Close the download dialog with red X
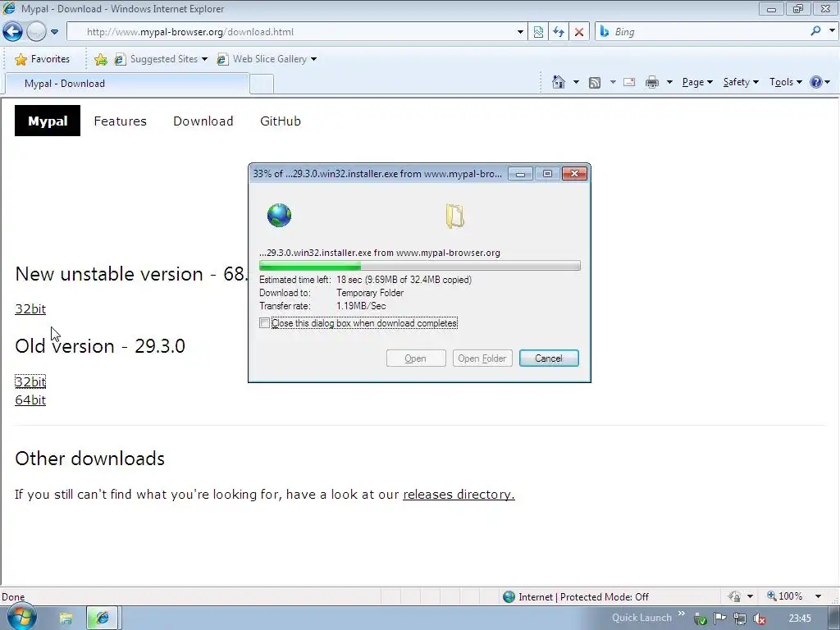Viewport: 840px width, 630px height. click(574, 174)
